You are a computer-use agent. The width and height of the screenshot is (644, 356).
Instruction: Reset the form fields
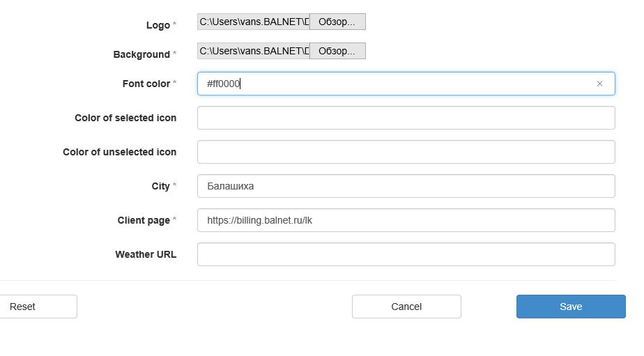point(38,307)
